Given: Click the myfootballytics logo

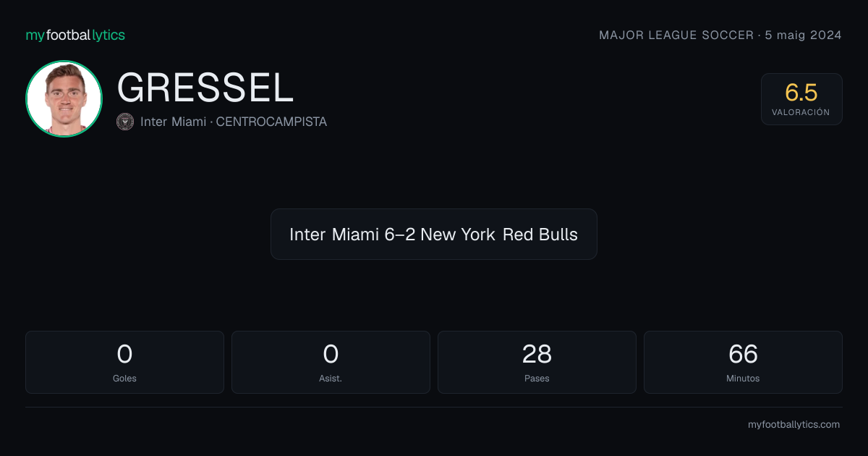Looking at the screenshot, I should coord(75,35).
